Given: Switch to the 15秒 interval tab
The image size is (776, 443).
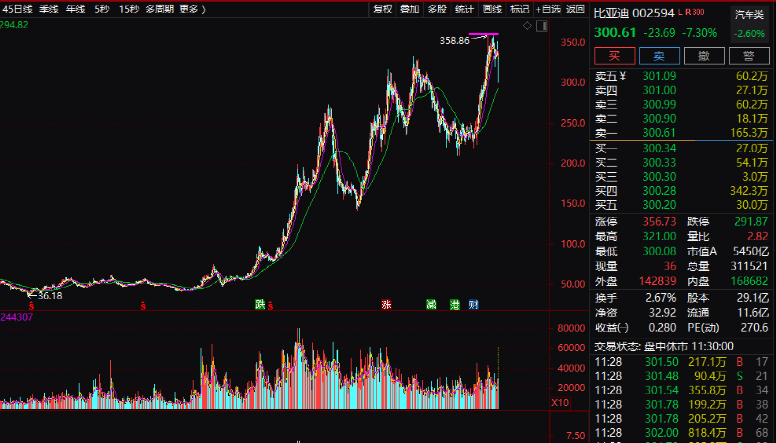Looking at the screenshot, I should (x=129, y=9).
